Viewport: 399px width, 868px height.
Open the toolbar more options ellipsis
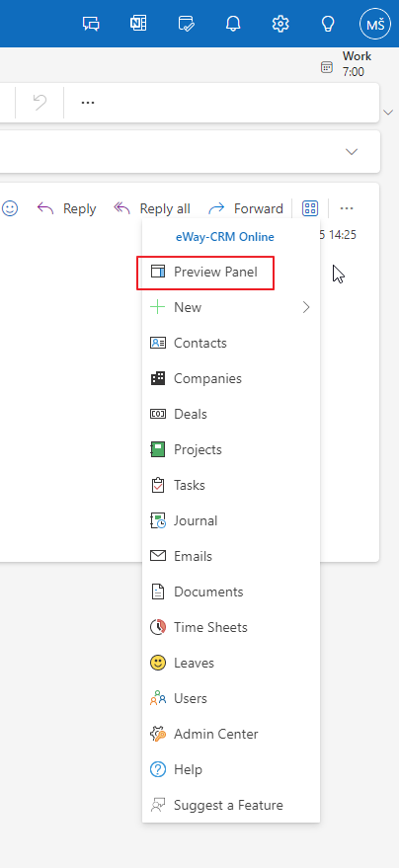tap(88, 103)
